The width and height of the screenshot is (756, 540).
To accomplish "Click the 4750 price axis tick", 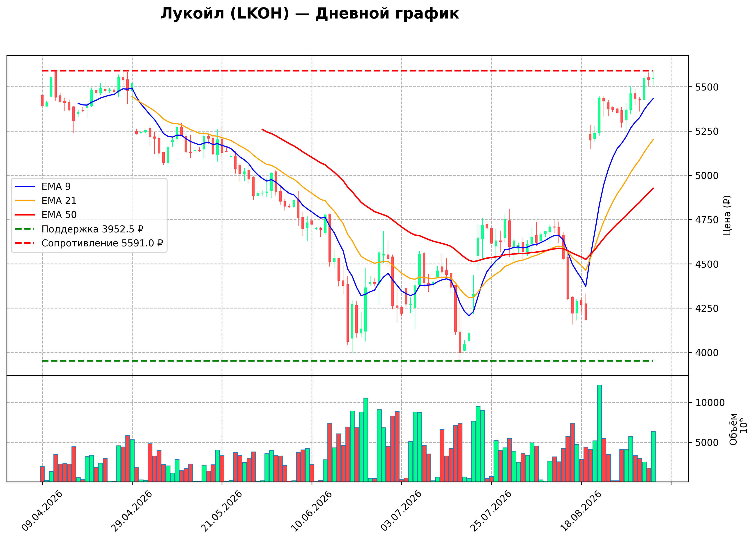I will click(707, 220).
